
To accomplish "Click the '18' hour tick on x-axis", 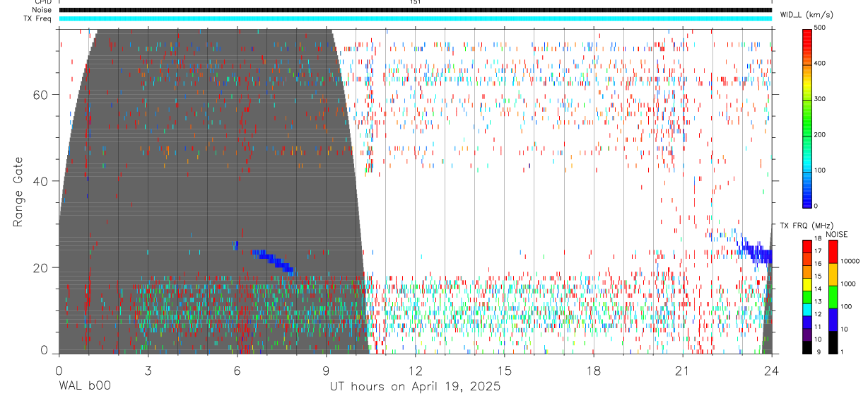I will (x=593, y=370).
